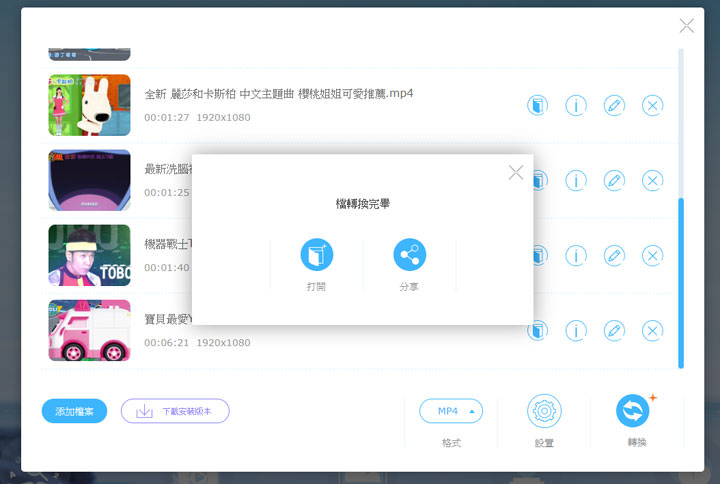Show info for the 機器戰士 video
Screen dimensions: 720x484
click(x=576, y=255)
